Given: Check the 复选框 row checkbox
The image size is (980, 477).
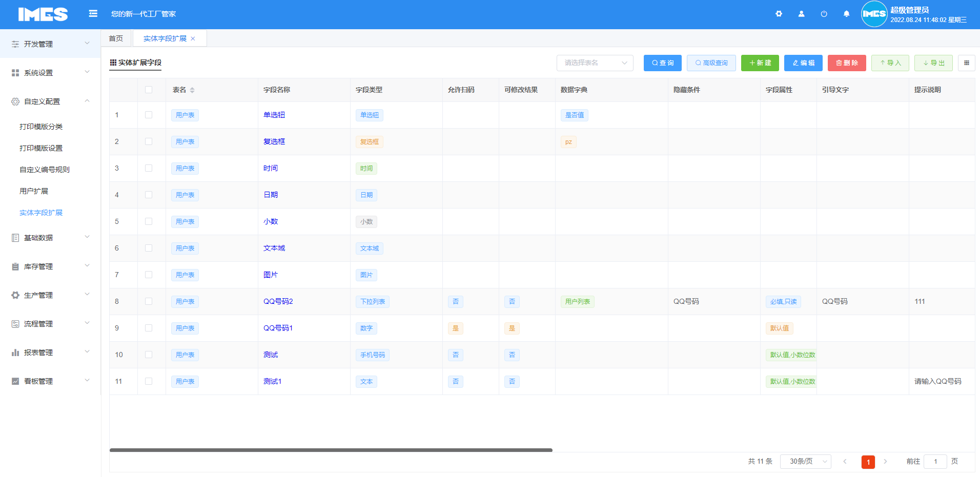Looking at the screenshot, I should (149, 141).
